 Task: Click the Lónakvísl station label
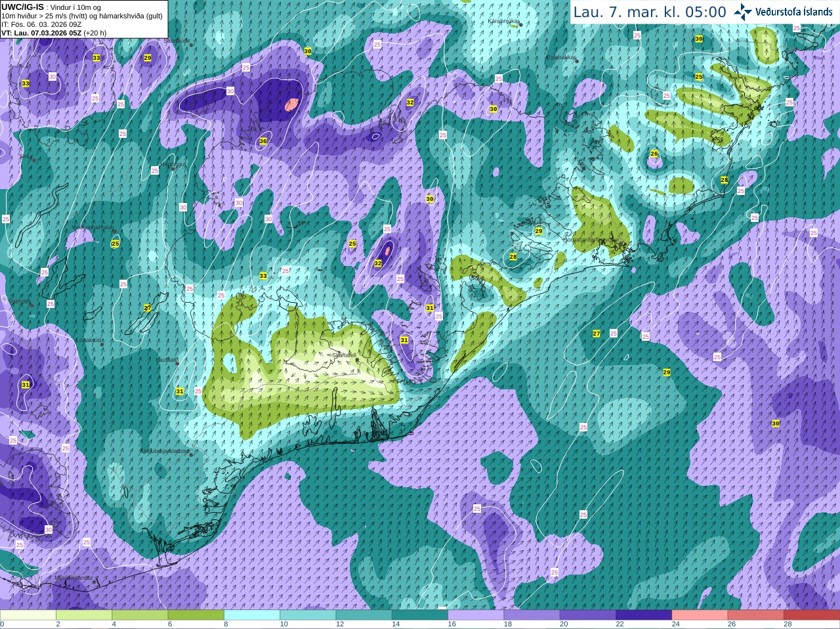(x=89, y=340)
